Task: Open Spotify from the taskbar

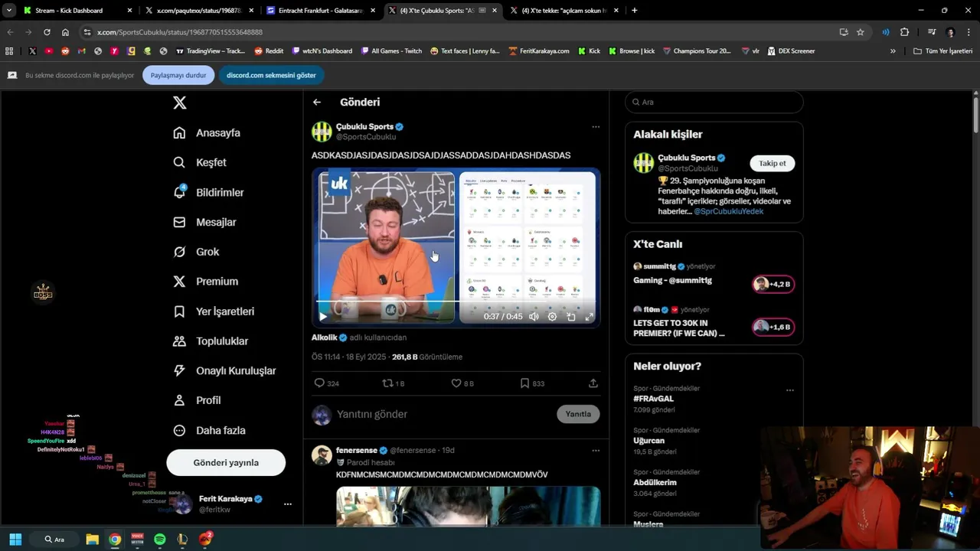Action: point(159,540)
